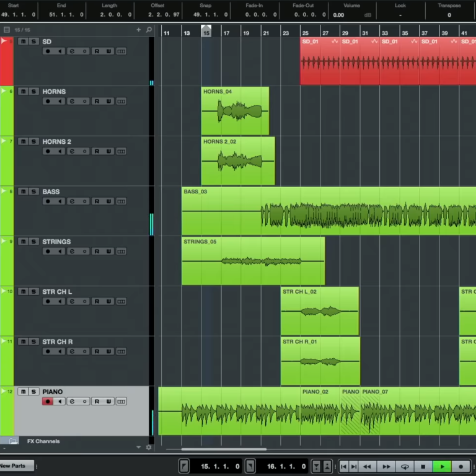Click the HORNS_04 audio clip

tap(235, 112)
